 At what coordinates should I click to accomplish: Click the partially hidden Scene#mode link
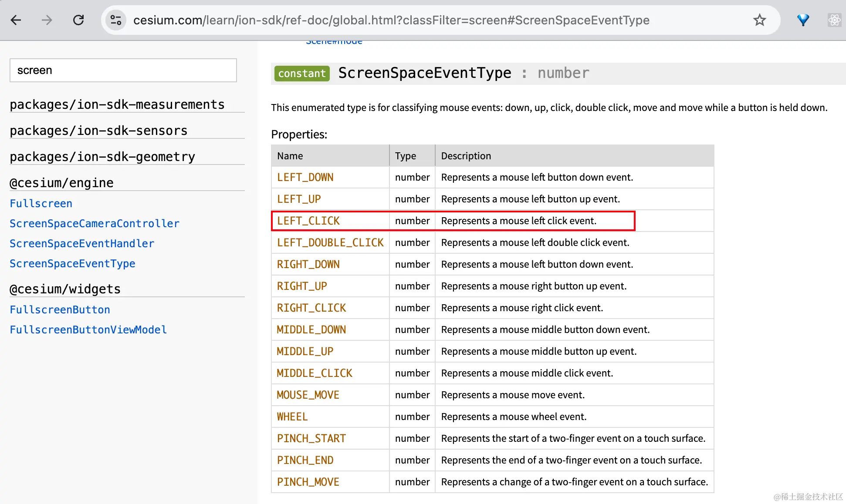pos(334,43)
